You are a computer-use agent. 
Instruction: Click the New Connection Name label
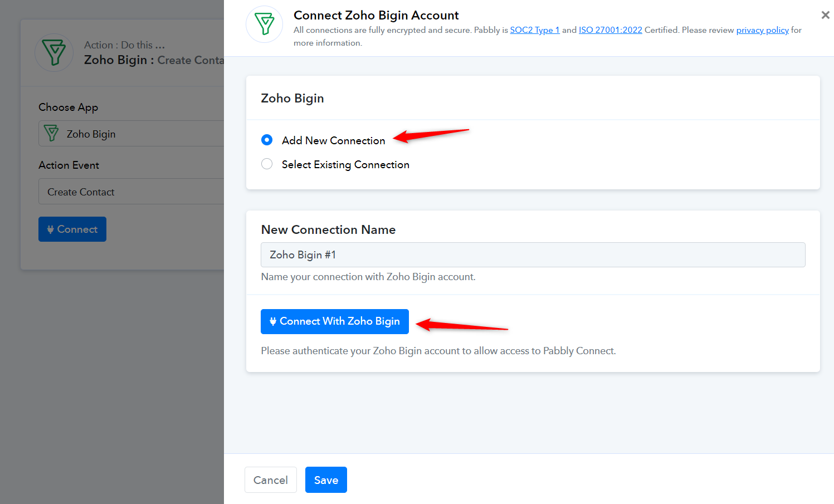[328, 229]
